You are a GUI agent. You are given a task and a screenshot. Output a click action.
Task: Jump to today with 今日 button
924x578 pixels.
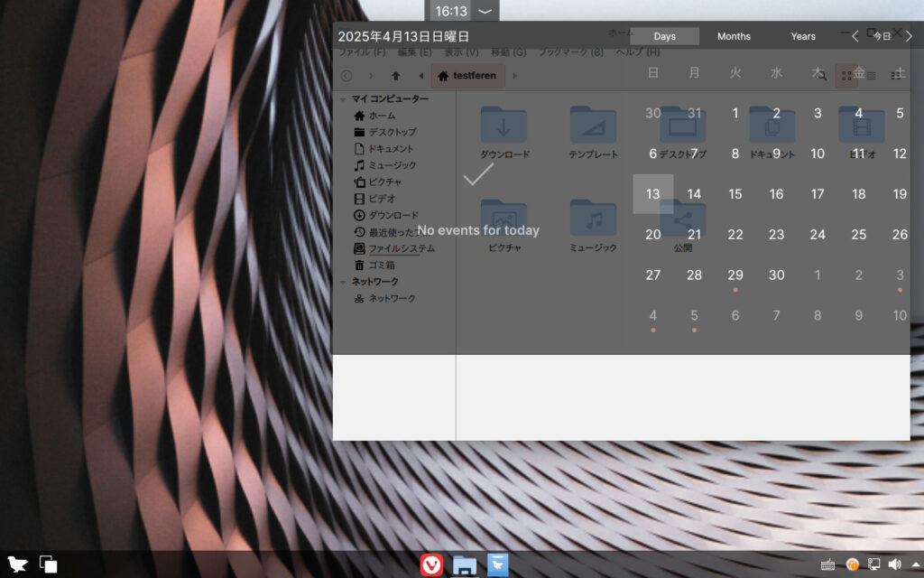(x=882, y=36)
